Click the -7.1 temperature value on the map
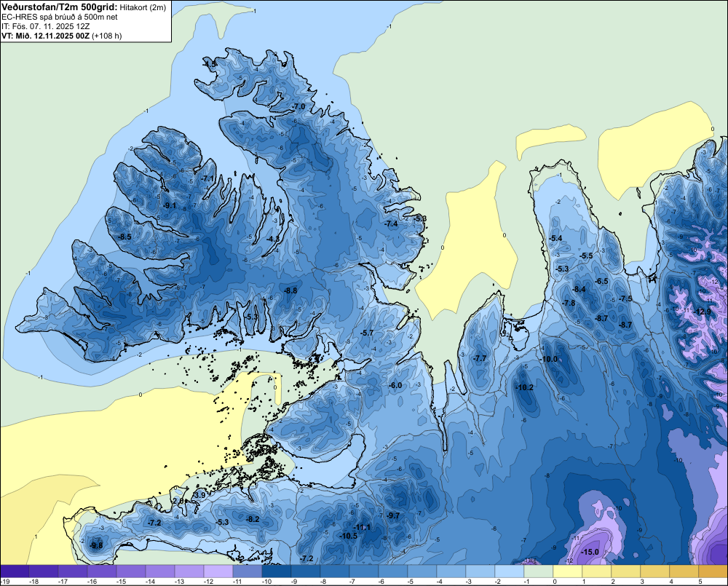Screen dimensions: 728x586 pos(208,178)
